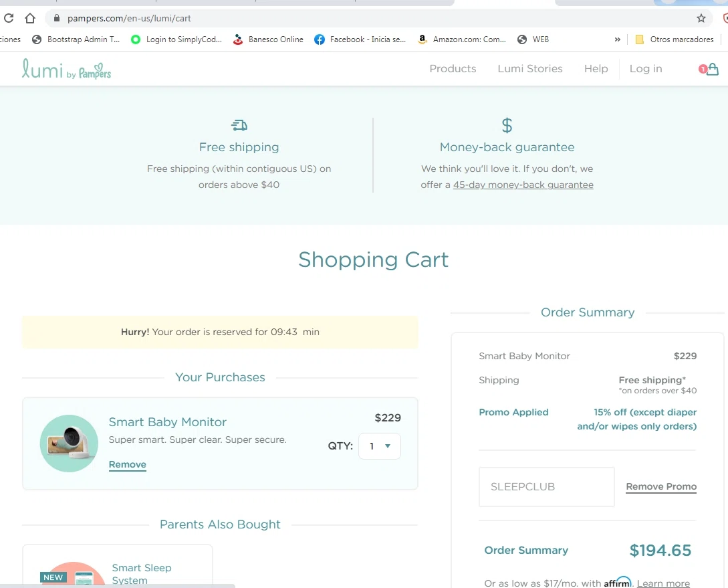
Task: Open Banesco Online bookmark
Action: (x=268, y=39)
